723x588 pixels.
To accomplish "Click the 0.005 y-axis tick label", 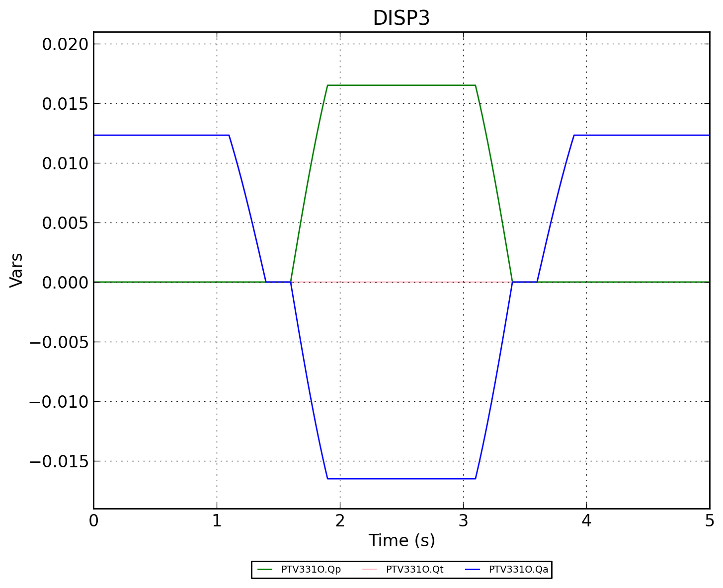I will click(65, 223).
